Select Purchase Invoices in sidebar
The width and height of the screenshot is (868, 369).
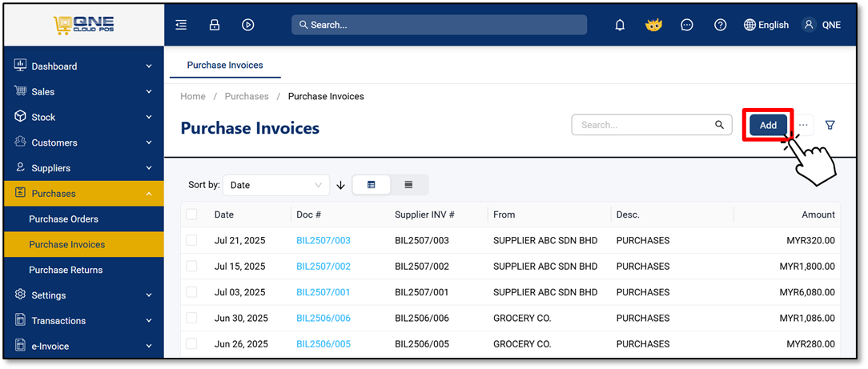[x=83, y=244]
